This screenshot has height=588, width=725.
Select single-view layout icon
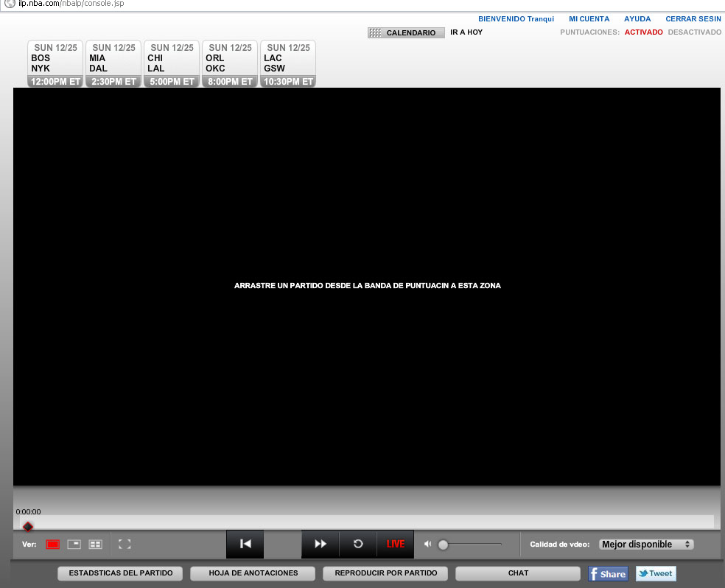click(53, 544)
